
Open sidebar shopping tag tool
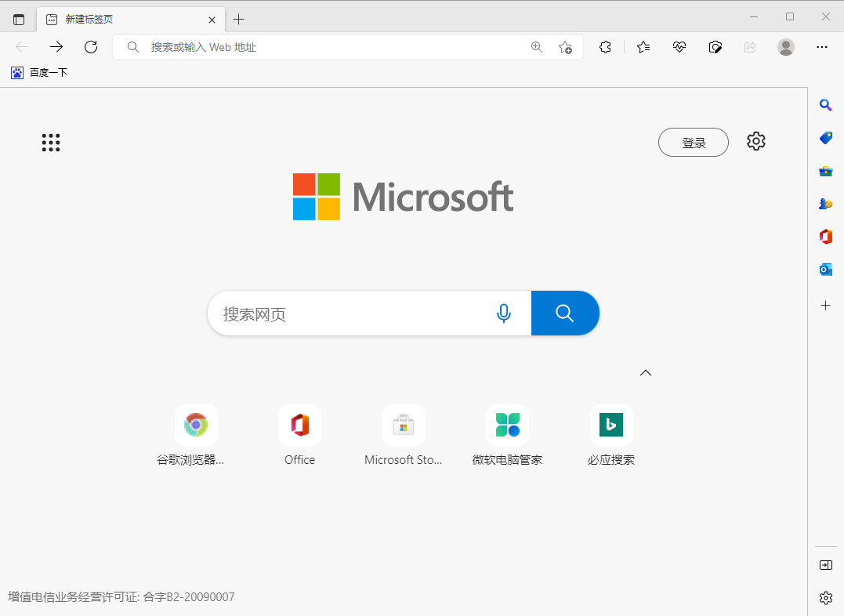(x=826, y=138)
